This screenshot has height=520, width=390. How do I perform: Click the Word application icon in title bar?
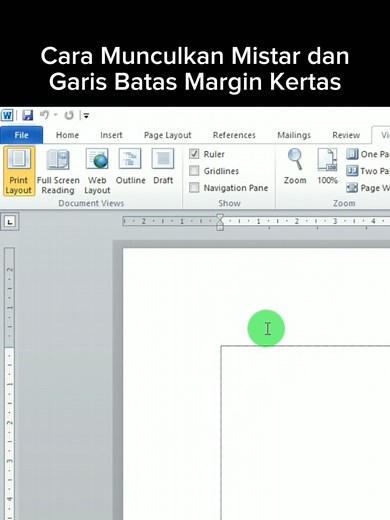[8, 115]
